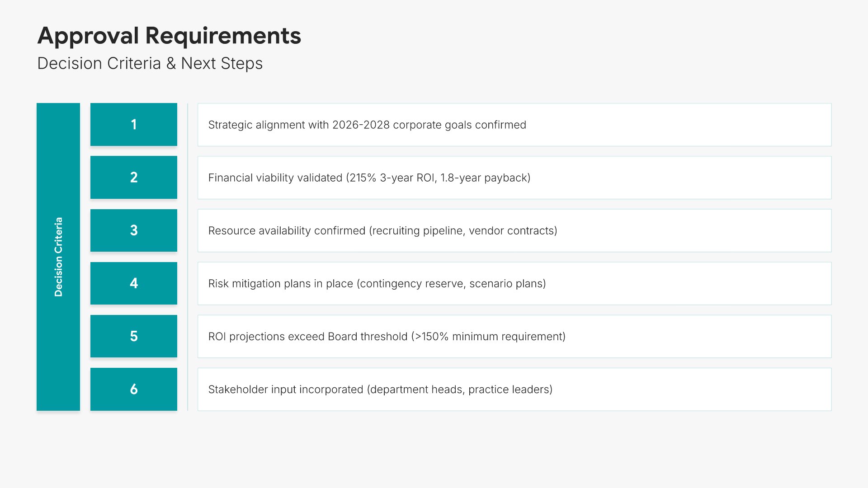Click the vertical "Decision Criteria" teal bar
Image resolution: width=868 pixels, height=488 pixels.
pyautogui.click(x=58, y=257)
